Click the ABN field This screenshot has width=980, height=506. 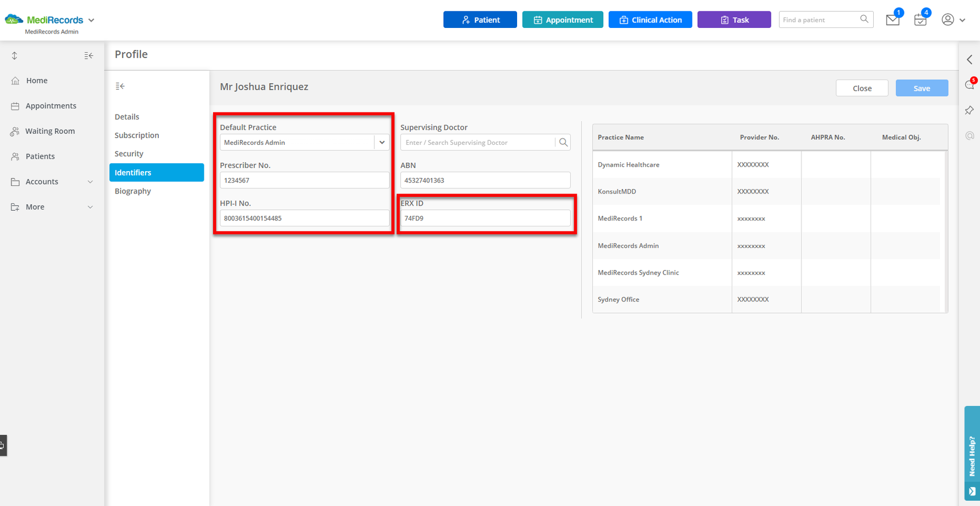click(485, 180)
